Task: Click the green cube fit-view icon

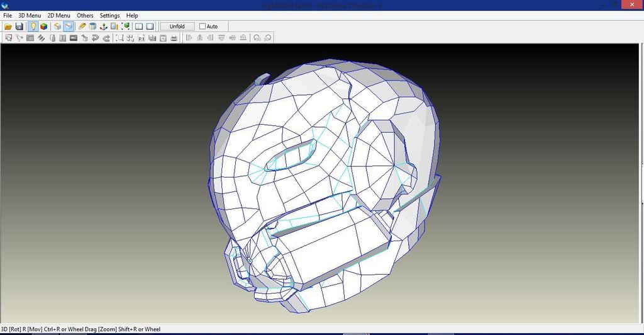Action: pyautogui.click(x=126, y=26)
